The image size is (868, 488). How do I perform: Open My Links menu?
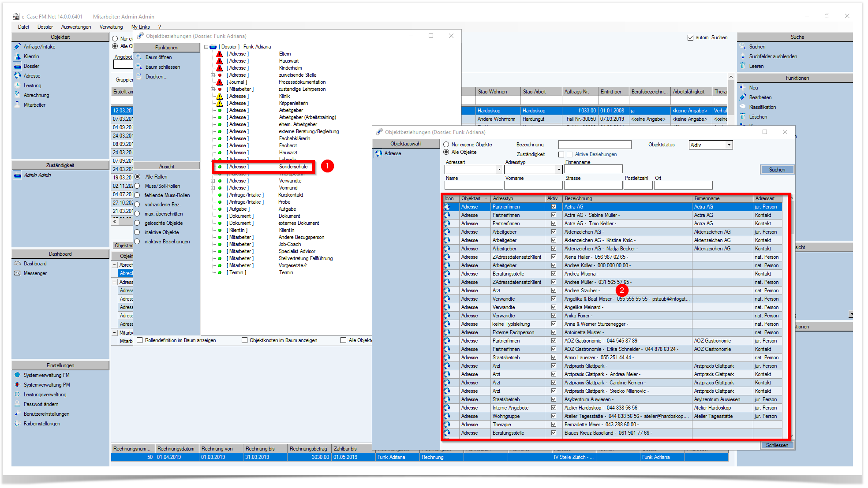point(140,27)
